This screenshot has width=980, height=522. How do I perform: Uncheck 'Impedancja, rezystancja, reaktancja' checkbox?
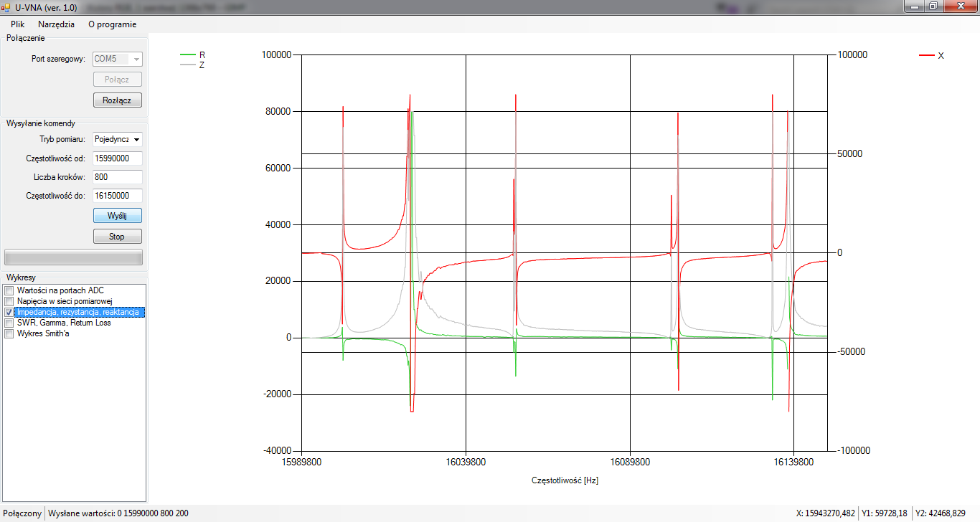coord(9,313)
